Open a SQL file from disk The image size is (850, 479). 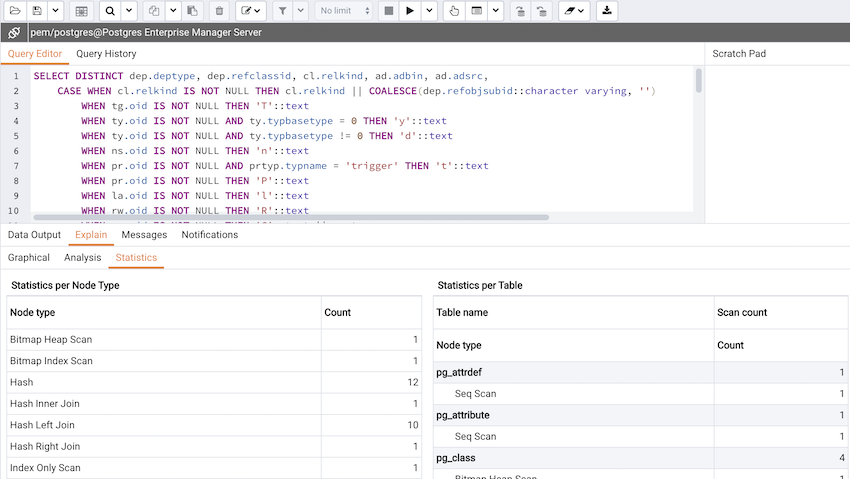15,11
